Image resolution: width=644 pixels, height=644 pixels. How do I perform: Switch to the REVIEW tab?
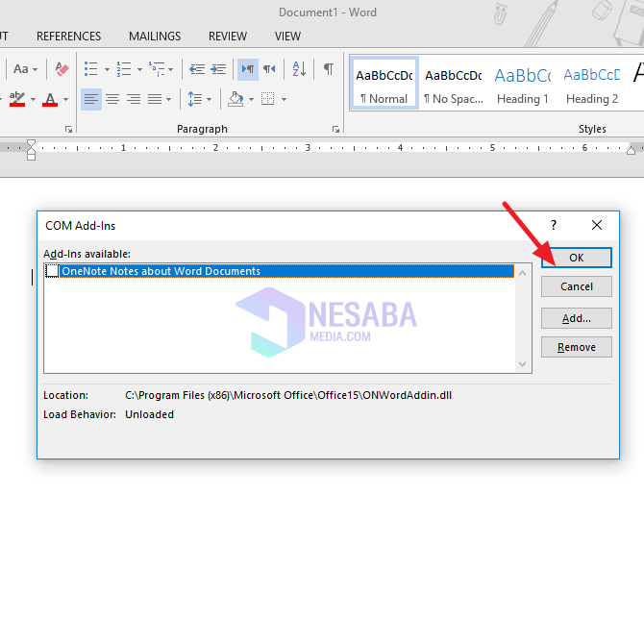pos(228,37)
